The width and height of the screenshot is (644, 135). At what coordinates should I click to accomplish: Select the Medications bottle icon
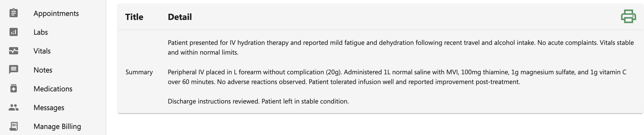(14, 88)
